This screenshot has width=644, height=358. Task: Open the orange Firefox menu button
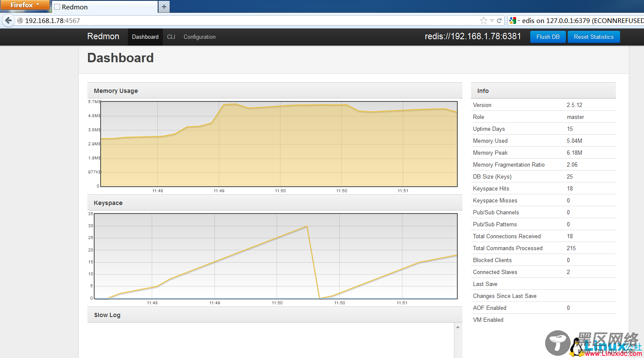coord(25,5)
